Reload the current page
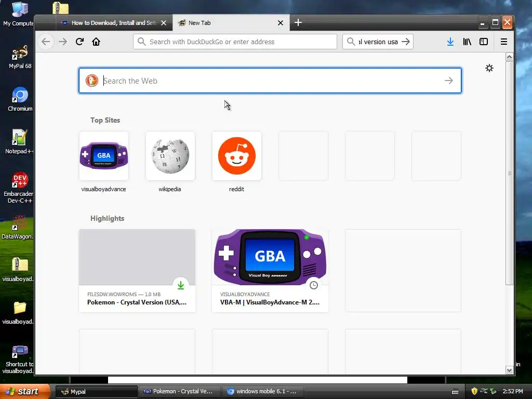Image resolution: width=532 pixels, height=399 pixels. coord(79,42)
